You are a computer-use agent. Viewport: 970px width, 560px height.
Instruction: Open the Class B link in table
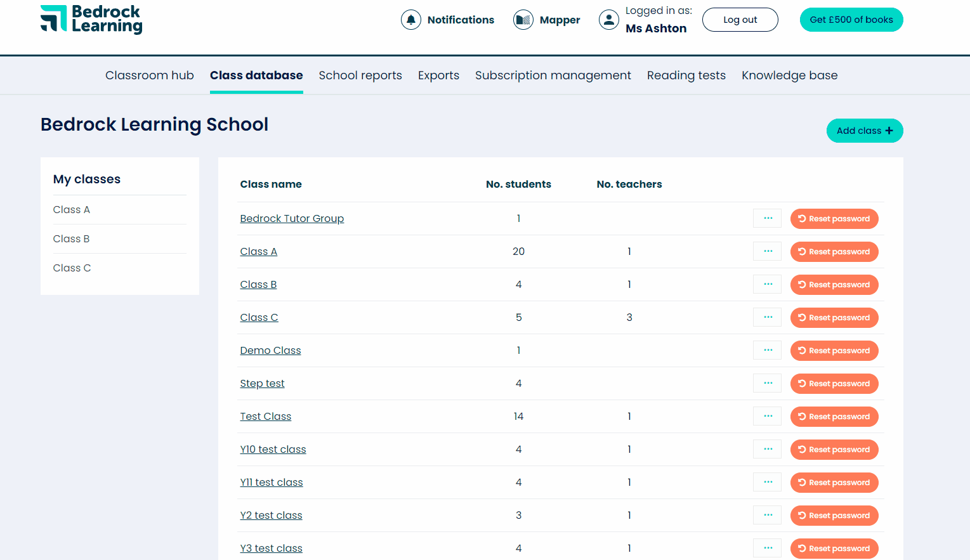click(x=258, y=284)
